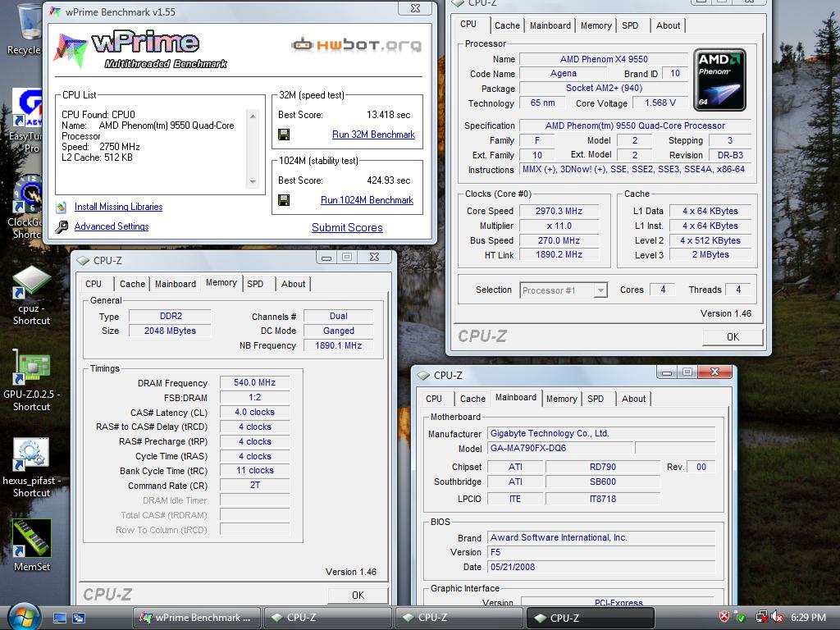Click the Mainboard CPU-Z window title icon
This screenshot has width=840, height=630.
[x=423, y=375]
